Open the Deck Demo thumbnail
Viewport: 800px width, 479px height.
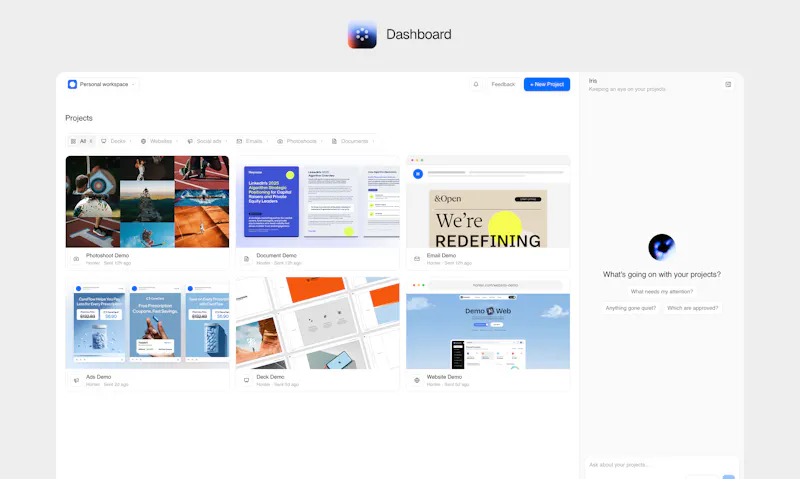tap(318, 323)
